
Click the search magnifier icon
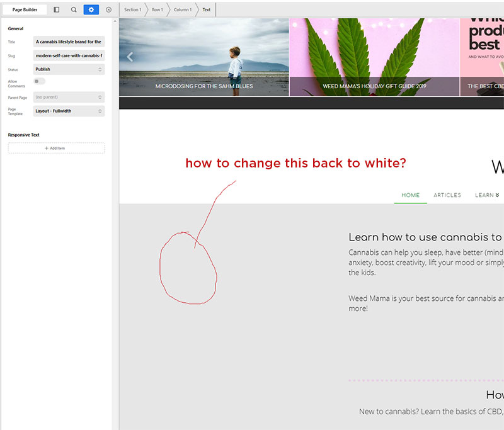click(74, 10)
